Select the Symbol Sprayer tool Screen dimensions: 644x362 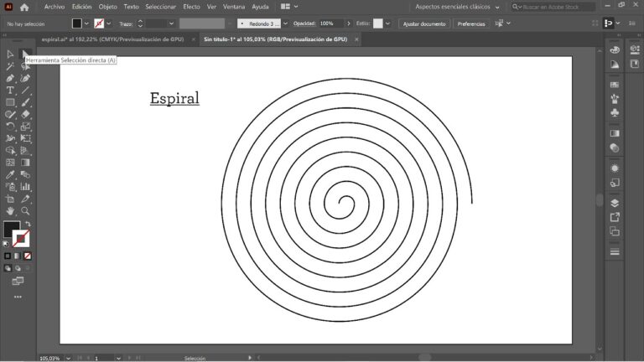10,187
